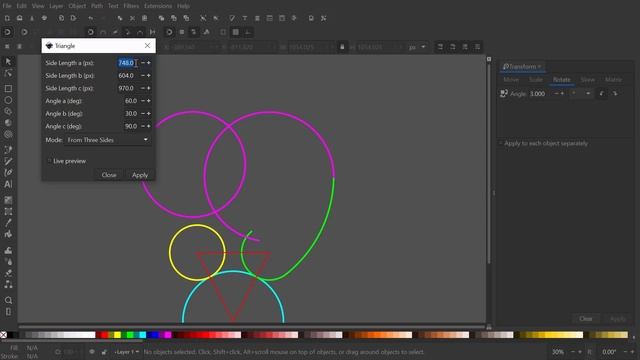Open Text and Font dialog icon
The image size is (640, 360).
[245, 18]
